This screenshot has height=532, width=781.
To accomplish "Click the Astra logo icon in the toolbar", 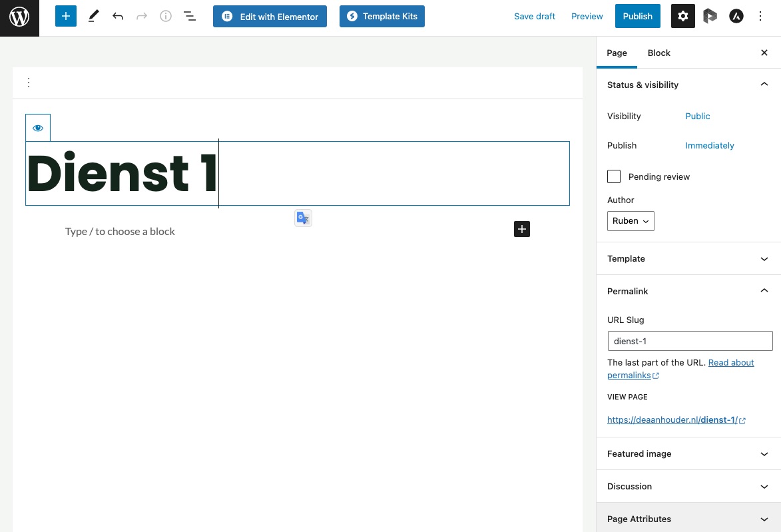I will [x=736, y=15].
